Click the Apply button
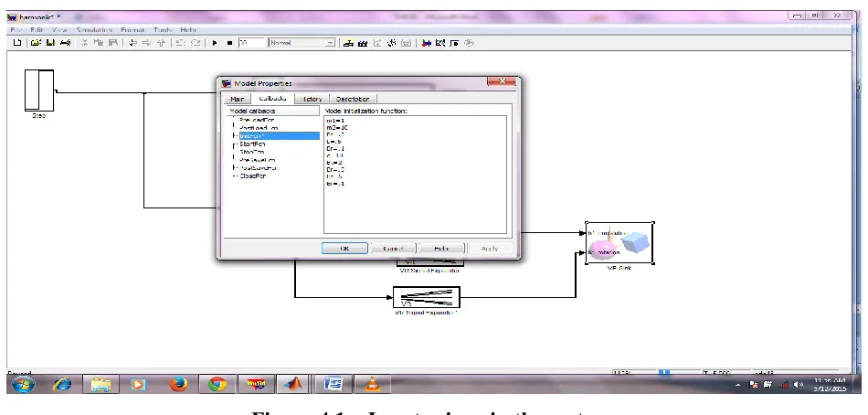Image resolution: width=868 pixels, height=415 pixels. [490, 249]
